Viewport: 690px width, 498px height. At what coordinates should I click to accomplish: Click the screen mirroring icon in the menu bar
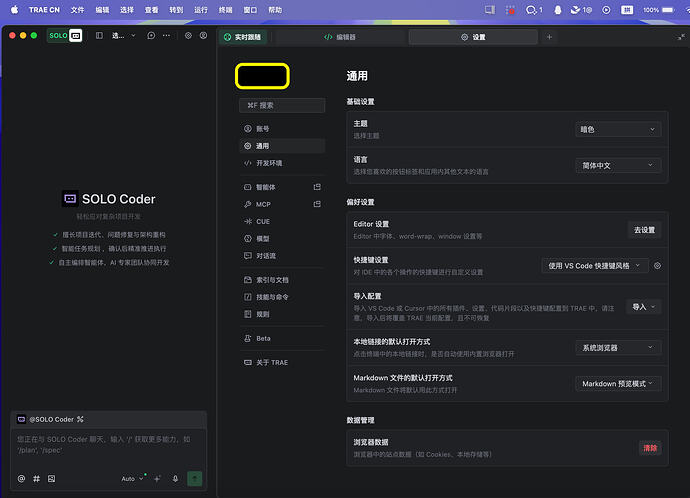point(490,10)
